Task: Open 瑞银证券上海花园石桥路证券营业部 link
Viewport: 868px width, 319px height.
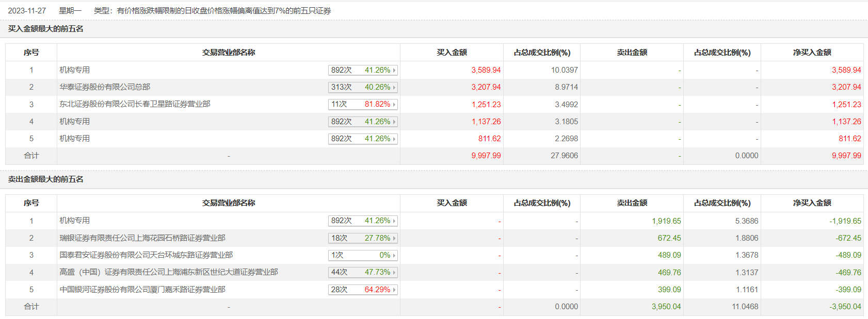Action: click(142, 238)
